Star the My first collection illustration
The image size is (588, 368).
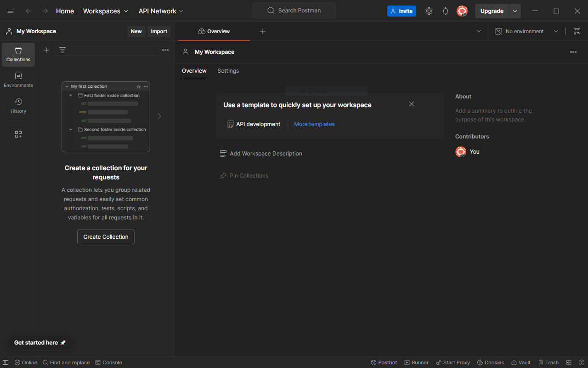tap(139, 86)
